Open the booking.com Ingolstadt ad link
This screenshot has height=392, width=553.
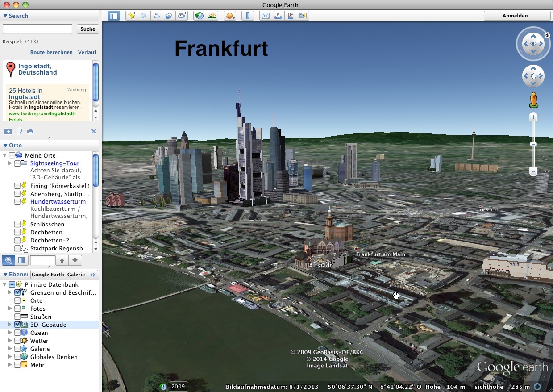coord(42,117)
